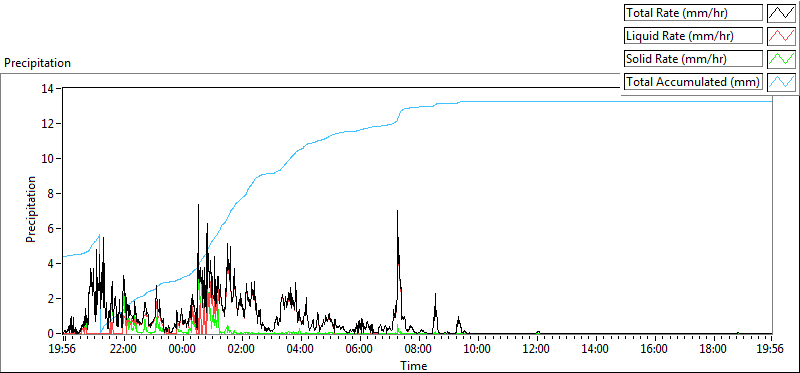Image resolution: width=800 pixels, height=373 pixels.
Task: Click the 16:00 time axis label
Action: [x=654, y=350]
